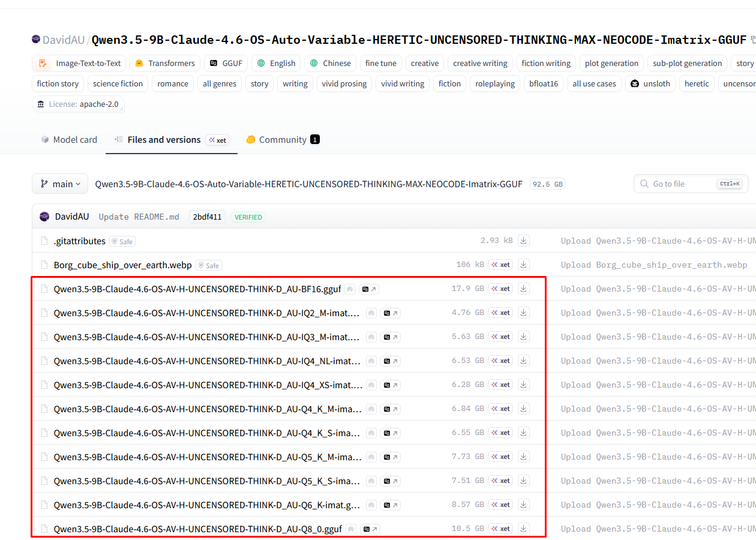This screenshot has height=540, width=756.
Task: Click the creative writing tag
Action: point(480,63)
